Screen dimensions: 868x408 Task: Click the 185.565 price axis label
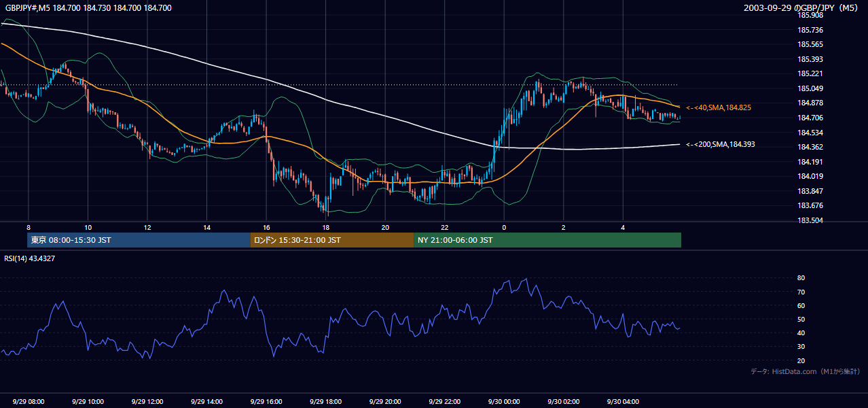coord(810,44)
